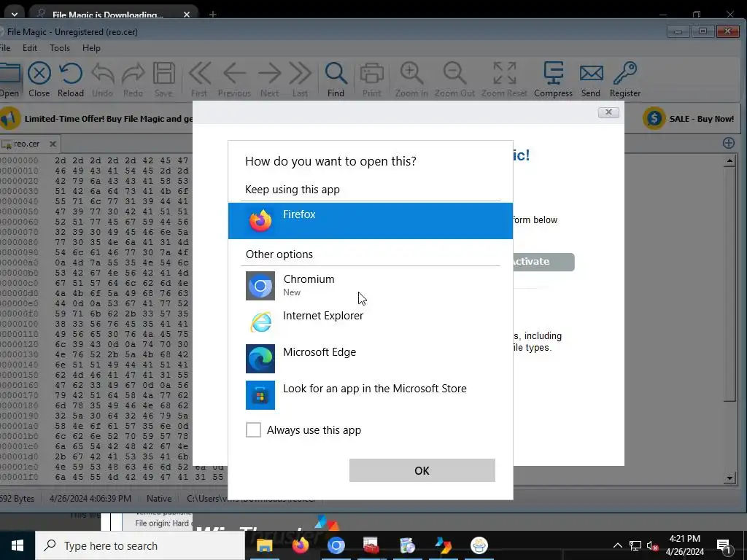The image size is (747, 560).
Task: Click the Zoom In icon
Action: [411, 79]
